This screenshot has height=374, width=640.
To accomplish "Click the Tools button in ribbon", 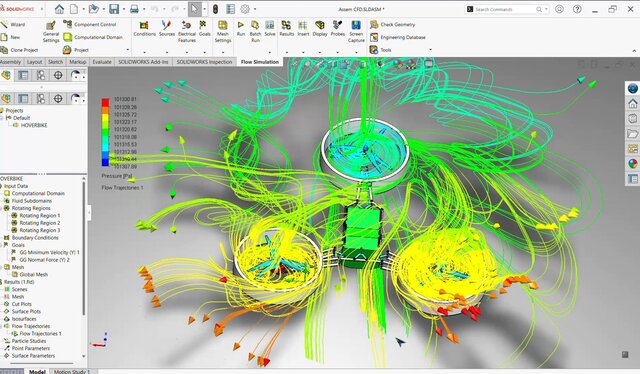I will tap(381, 50).
